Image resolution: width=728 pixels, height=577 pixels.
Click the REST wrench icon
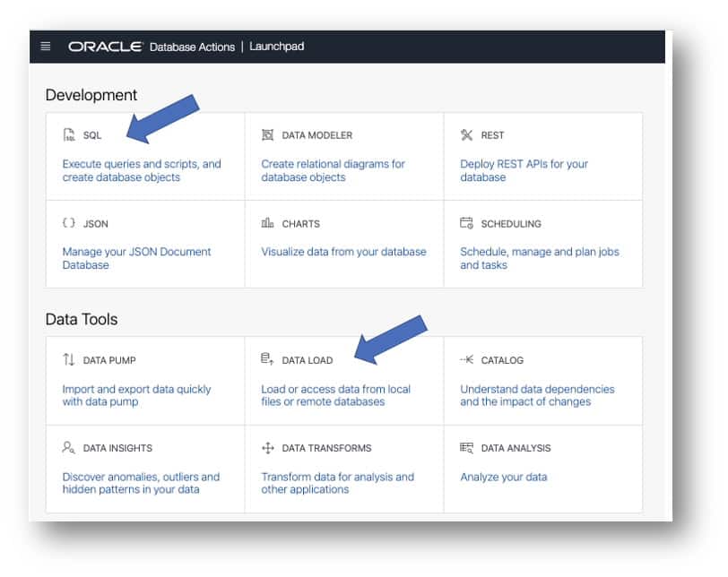click(466, 134)
